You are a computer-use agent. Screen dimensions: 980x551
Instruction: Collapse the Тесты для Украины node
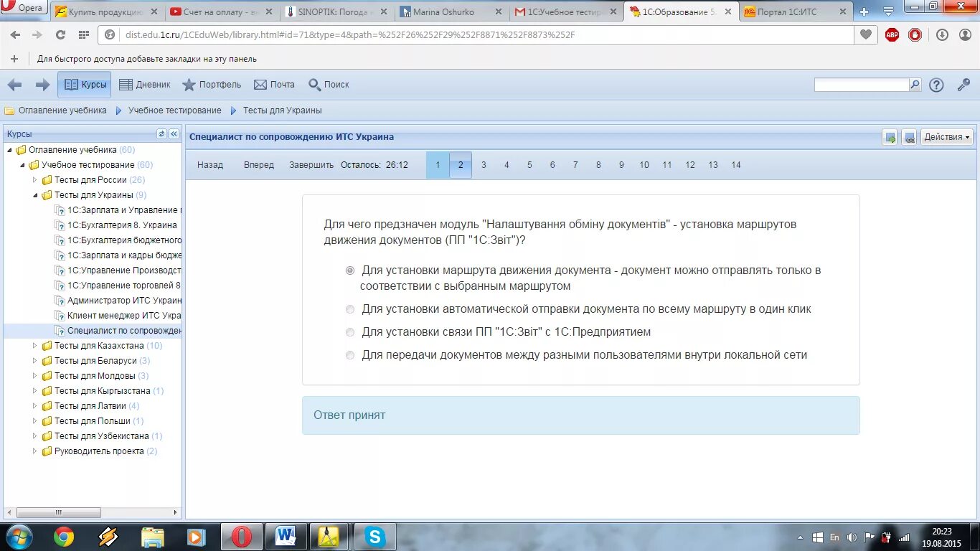click(x=35, y=195)
